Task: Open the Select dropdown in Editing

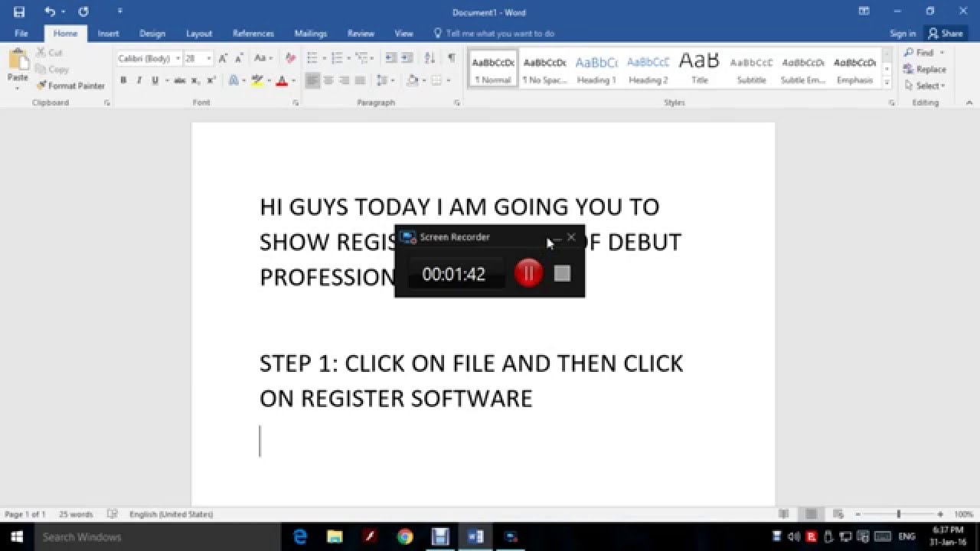Action: [925, 86]
